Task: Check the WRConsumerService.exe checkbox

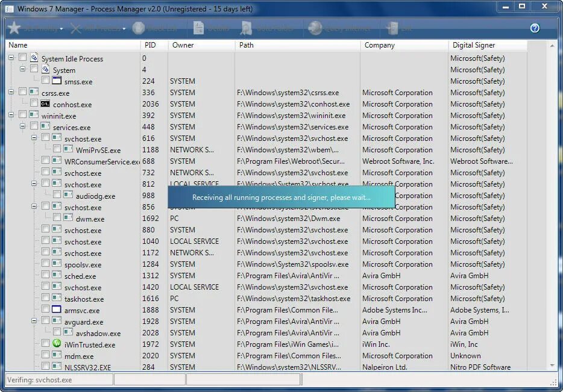Action: pos(45,160)
